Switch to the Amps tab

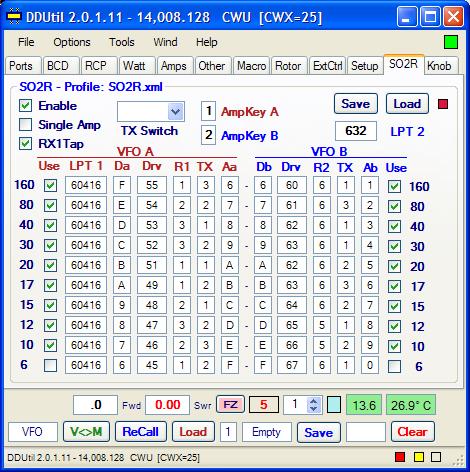[x=175, y=66]
